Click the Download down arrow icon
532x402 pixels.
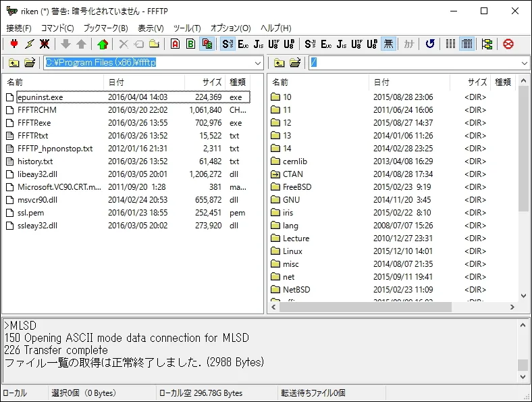(65, 44)
